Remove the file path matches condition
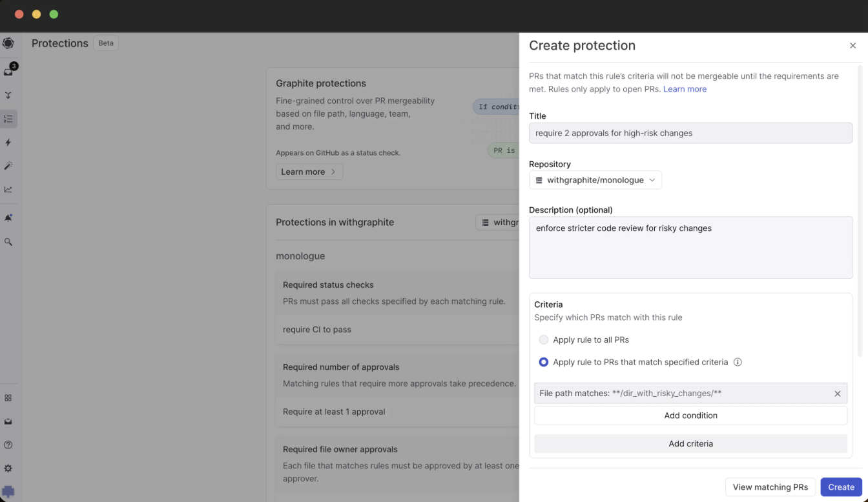 point(837,393)
